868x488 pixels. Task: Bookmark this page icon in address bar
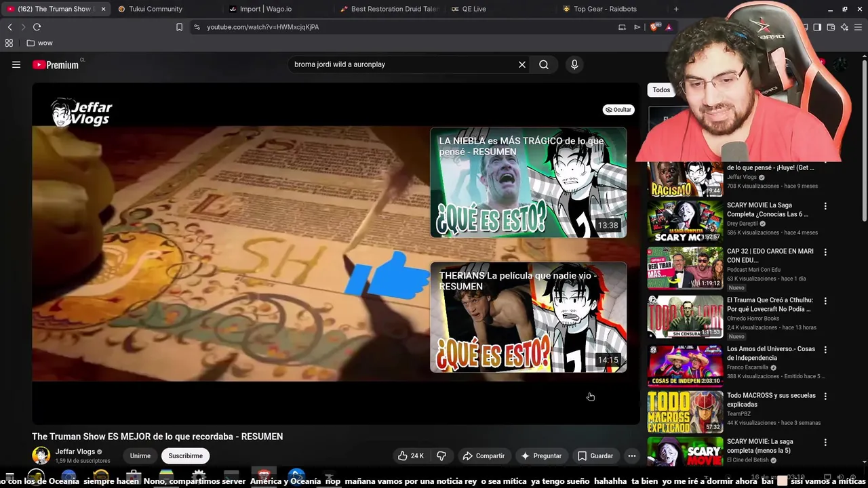(x=179, y=27)
